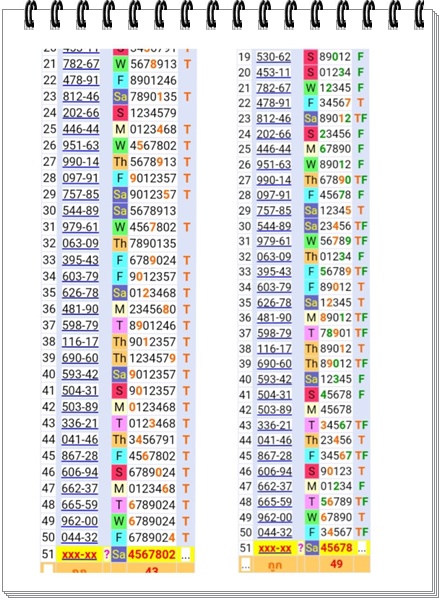Open red xxx-xx link next to 4567802
This screenshot has height=600, width=441.
[79, 555]
